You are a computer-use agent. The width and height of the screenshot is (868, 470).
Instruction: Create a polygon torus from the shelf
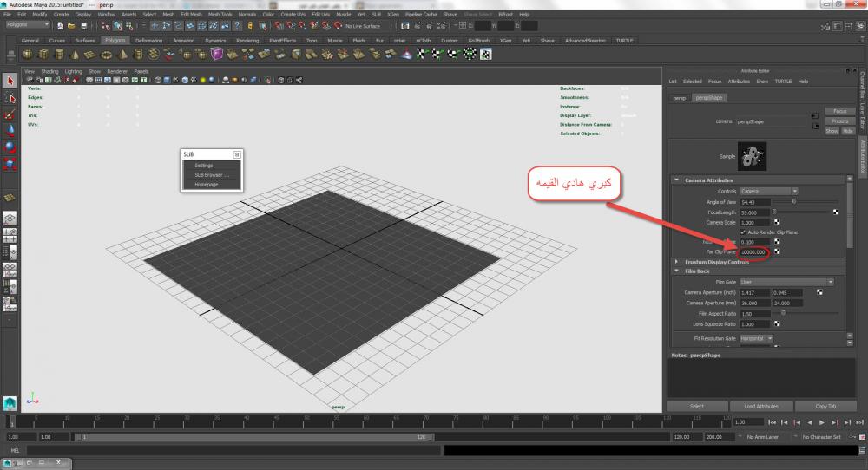(106, 54)
